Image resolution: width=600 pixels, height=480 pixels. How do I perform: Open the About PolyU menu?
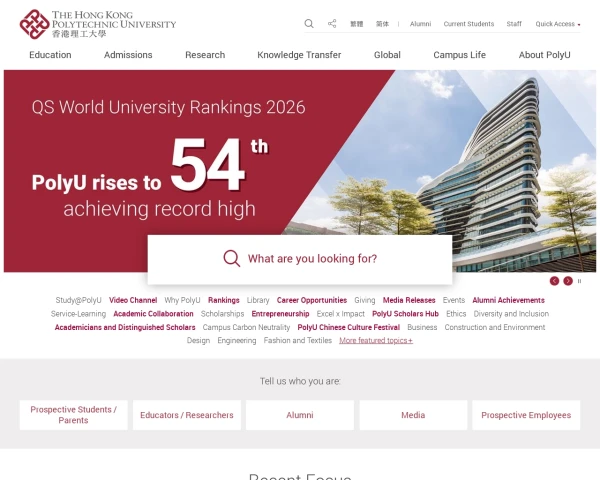545,55
